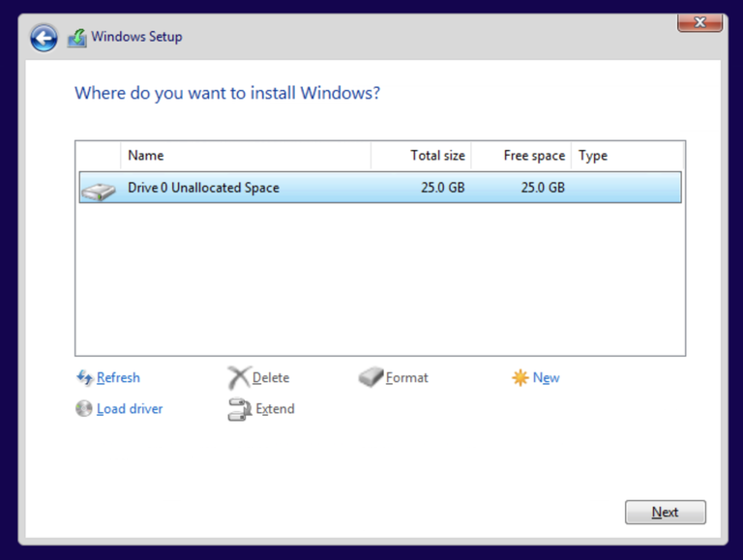The height and width of the screenshot is (560, 743).
Task: Click the hard drive icon for Drive 0
Action: pos(99,191)
